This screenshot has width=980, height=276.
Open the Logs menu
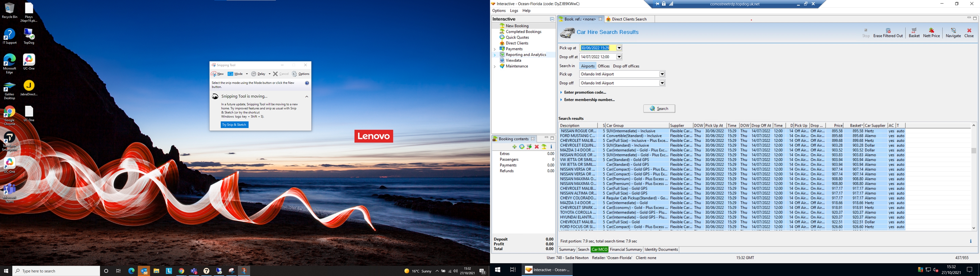(x=514, y=11)
